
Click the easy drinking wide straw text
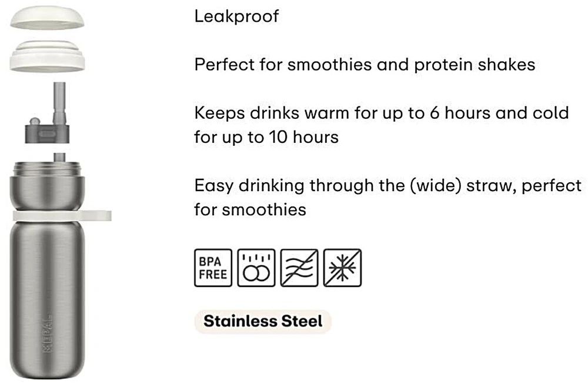[387, 185]
